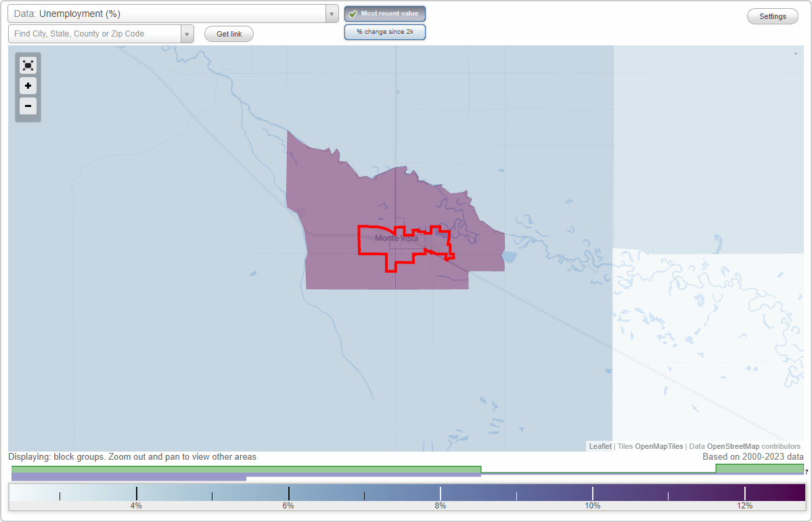Open the Data selection dropdown
The image size is (812, 522).
pyautogui.click(x=331, y=14)
